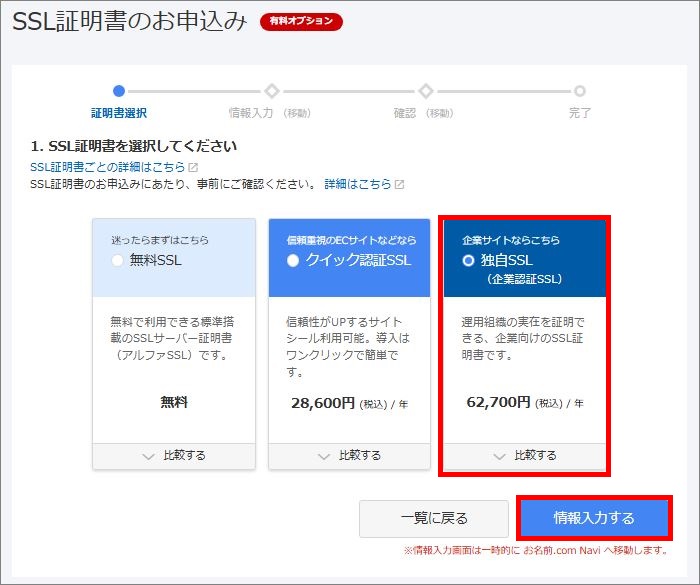This screenshot has width=700, height=585.
Task: Click the 企業サイトならこちら caption
Action: (x=511, y=240)
